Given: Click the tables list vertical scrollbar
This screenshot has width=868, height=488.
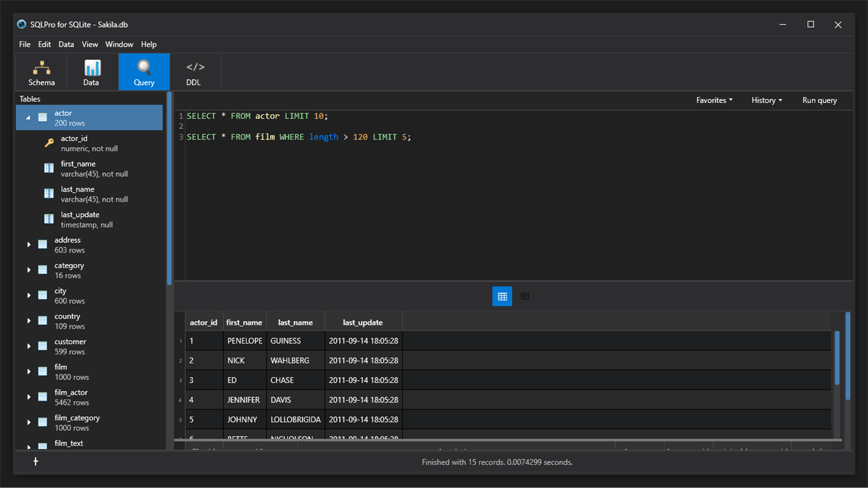Looking at the screenshot, I should tap(169, 189).
